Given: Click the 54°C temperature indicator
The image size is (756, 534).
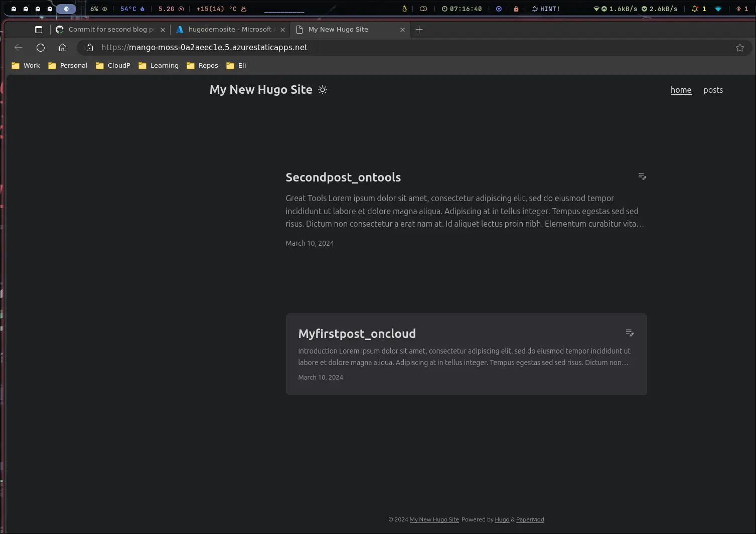Looking at the screenshot, I should [x=132, y=9].
